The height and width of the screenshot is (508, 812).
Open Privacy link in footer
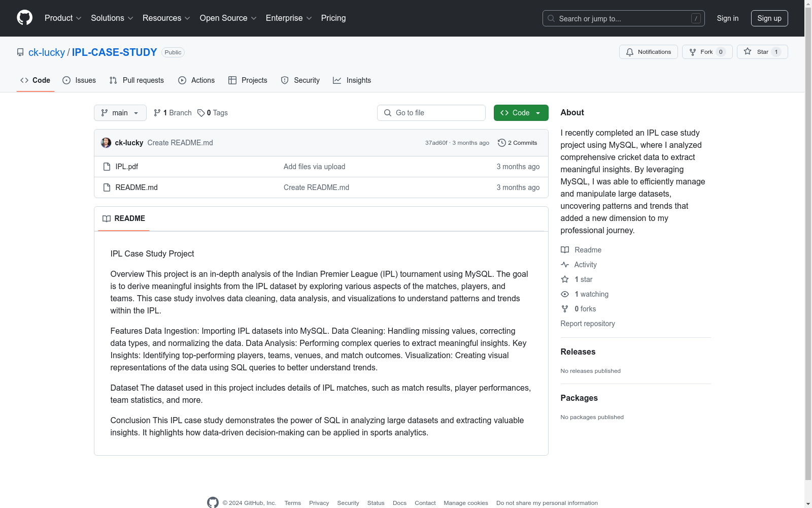[x=319, y=503]
